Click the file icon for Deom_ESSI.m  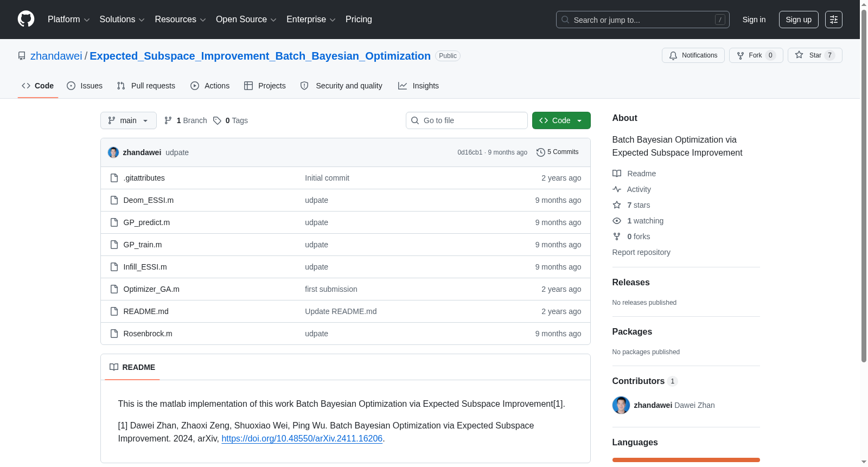click(x=114, y=200)
